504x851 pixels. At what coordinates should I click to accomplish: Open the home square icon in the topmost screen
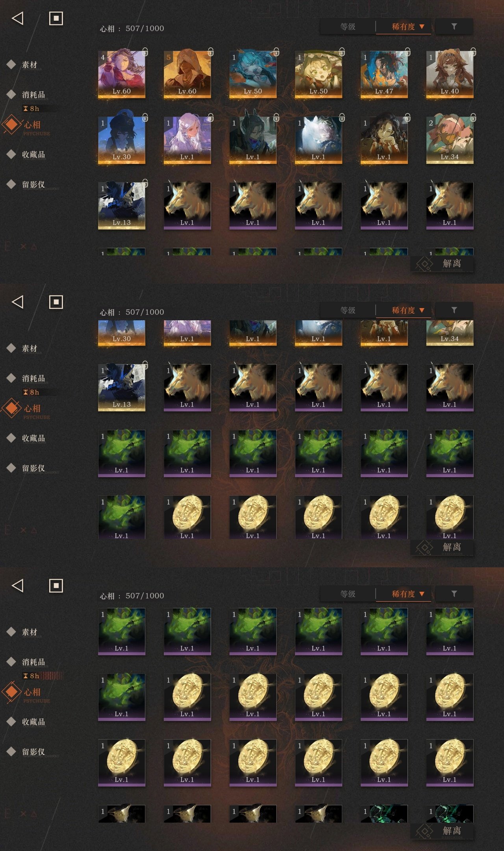point(56,18)
